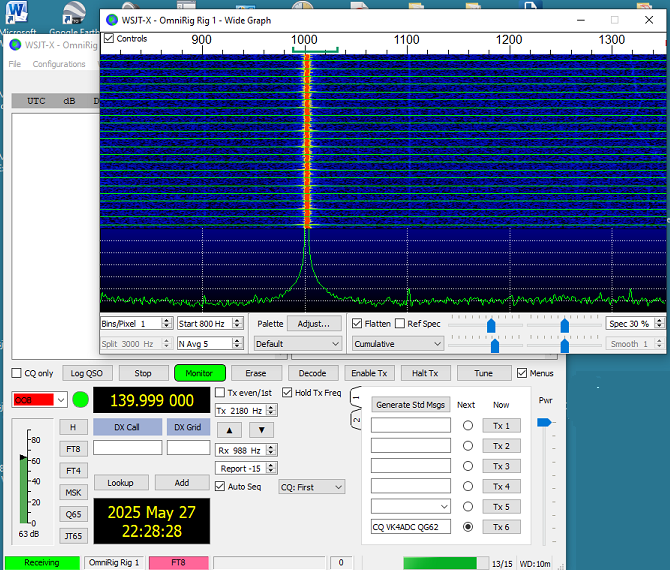Click the green rig status indicator circle

point(81,400)
